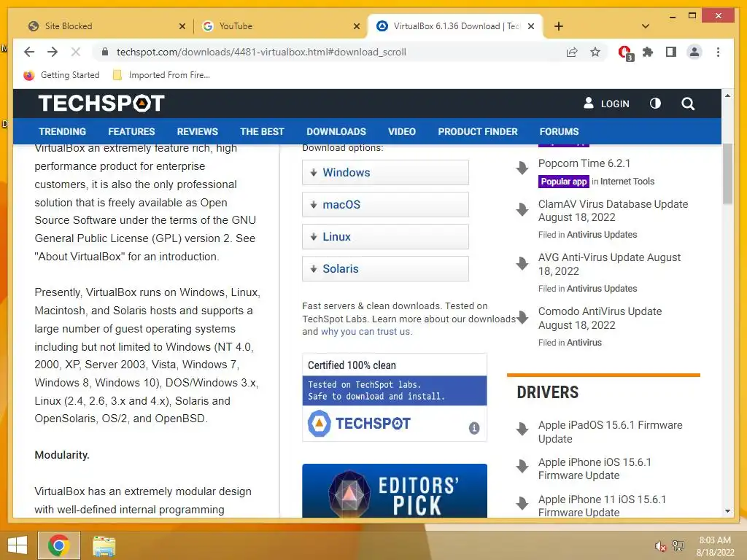Image resolution: width=747 pixels, height=560 pixels.
Task: Open the REVIEWS menu
Action: click(197, 131)
